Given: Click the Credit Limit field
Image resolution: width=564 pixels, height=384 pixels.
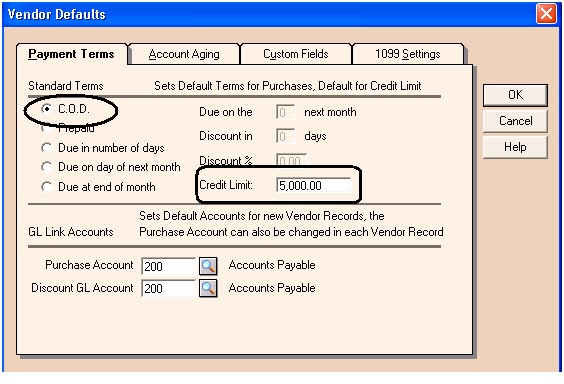Looking at the screenshot, I should 313,186.
